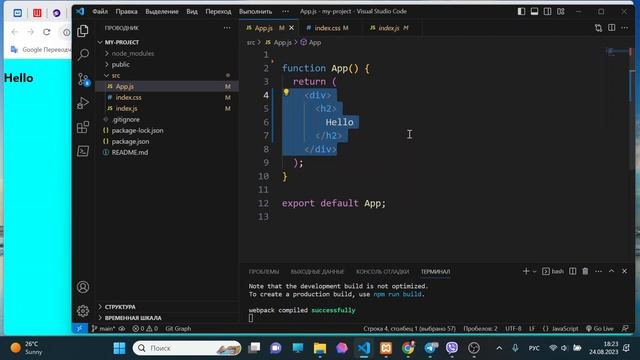Image resolution: width=640 pixels, height=360 pixels.
Task: Open Explorer panel more actions ellipsis
Action: pyautogui.click(x=227, y=28)
